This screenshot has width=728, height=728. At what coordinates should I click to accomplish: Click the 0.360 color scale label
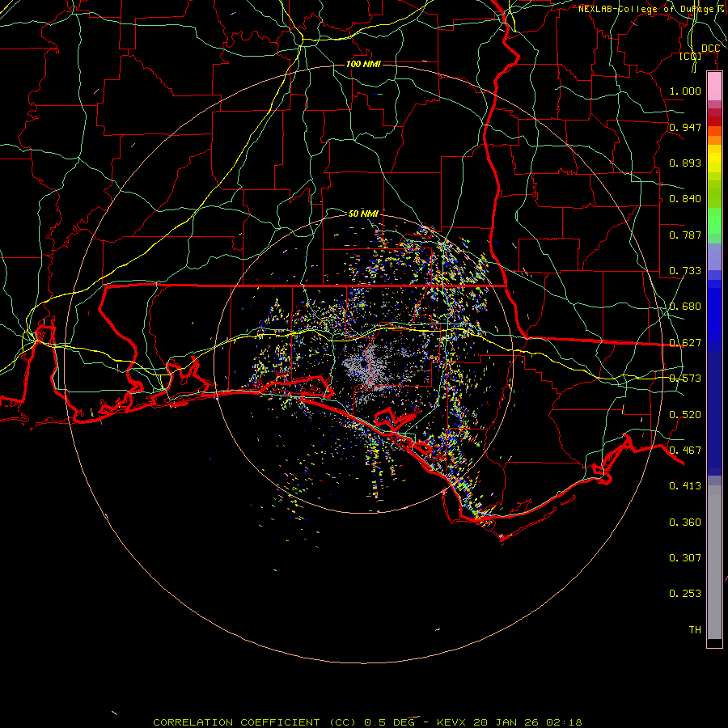pos(685,522)
